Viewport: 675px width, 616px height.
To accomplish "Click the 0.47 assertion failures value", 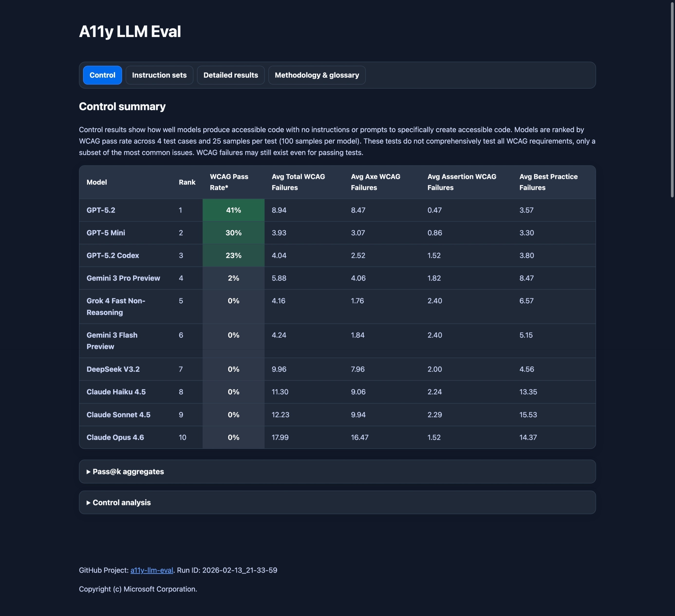I will click(435, 210).
